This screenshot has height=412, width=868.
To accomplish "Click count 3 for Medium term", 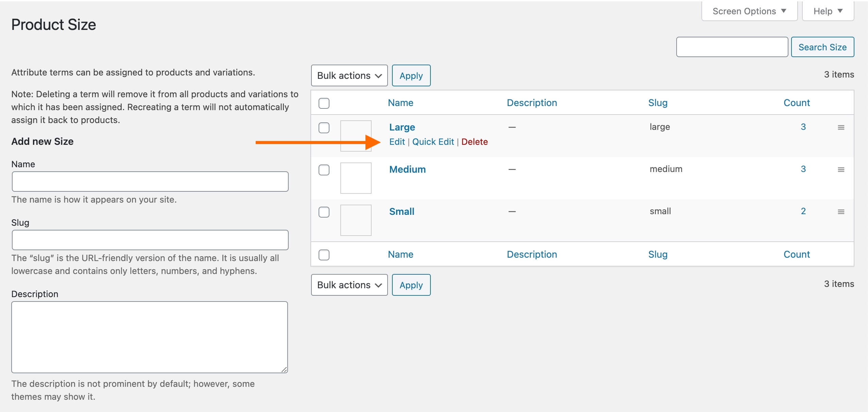I will pos(803,169).
